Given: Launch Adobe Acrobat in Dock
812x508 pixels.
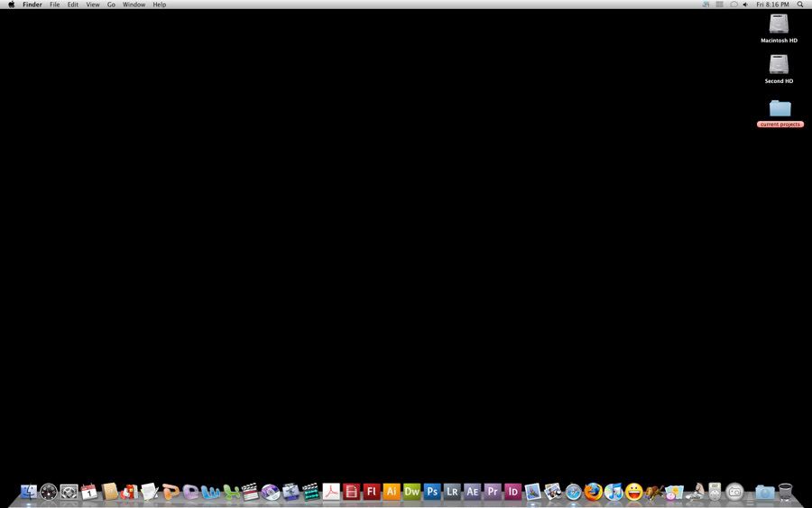Looking at the screenshot, I should [x=331, y=492].
